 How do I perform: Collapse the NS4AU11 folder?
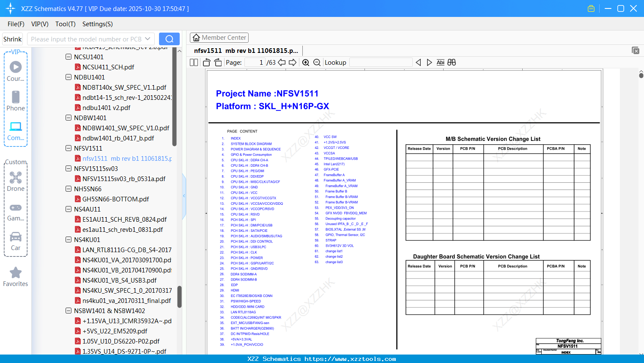point(69,209)
